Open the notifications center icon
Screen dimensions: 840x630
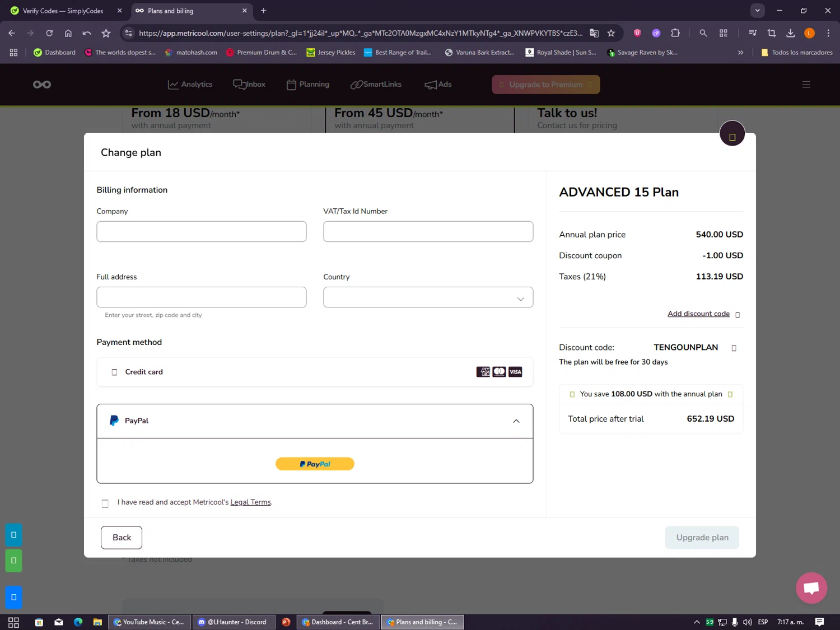tap(819, 622)
